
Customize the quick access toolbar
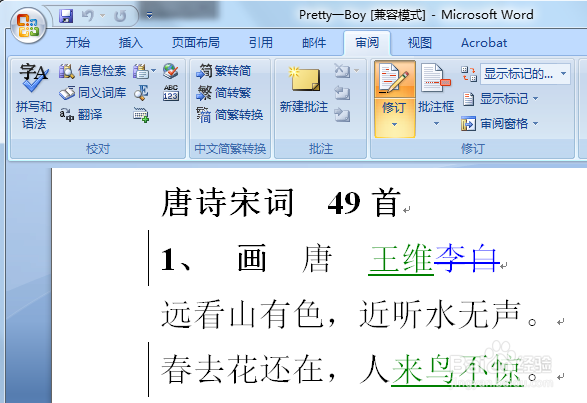click(x=149, y=15)
